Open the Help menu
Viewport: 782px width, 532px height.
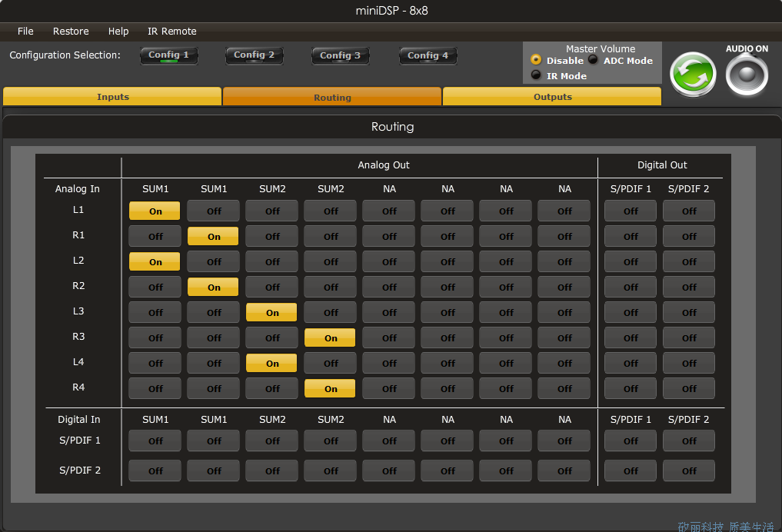pyautogui.click(x=118, y=31)
